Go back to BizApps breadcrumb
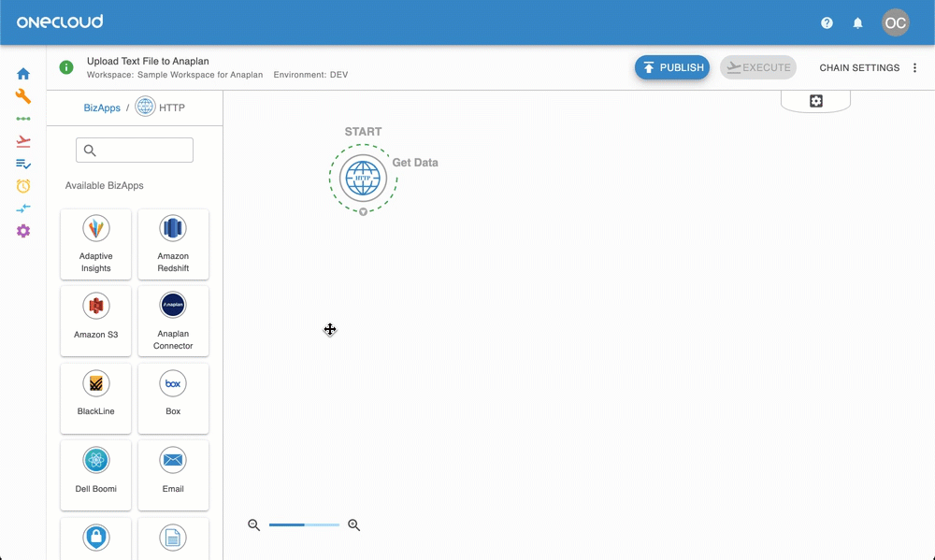Screen dimensions: 935x560 coord(102,108)
